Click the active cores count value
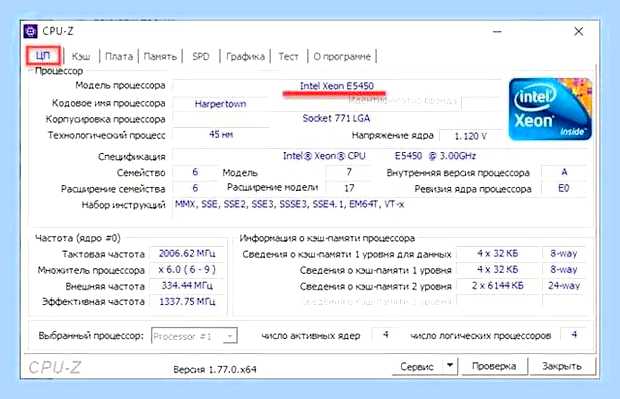 [x=386, y=335]
